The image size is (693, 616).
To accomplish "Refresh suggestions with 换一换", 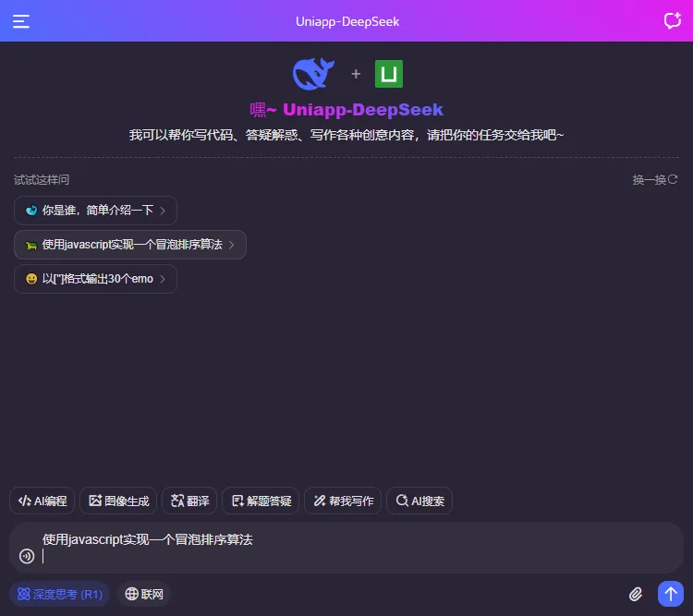I will [655, 180].
